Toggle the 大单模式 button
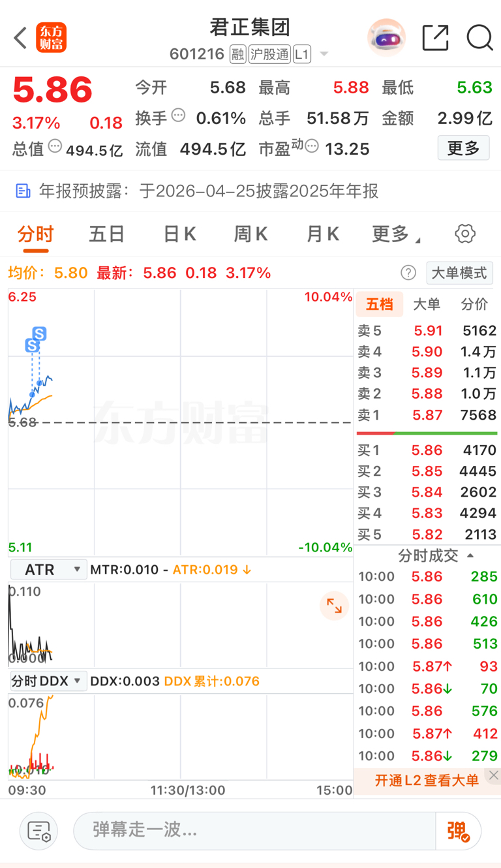 459,273
